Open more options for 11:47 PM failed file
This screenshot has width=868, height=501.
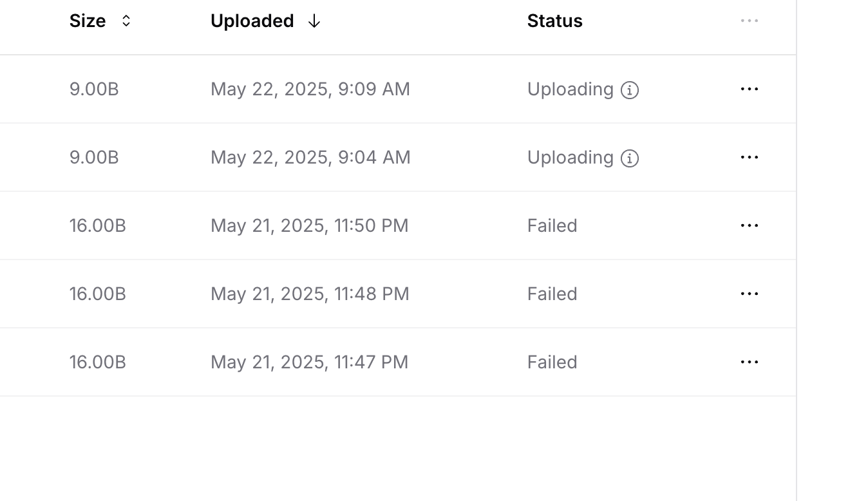tap(749, 362)
